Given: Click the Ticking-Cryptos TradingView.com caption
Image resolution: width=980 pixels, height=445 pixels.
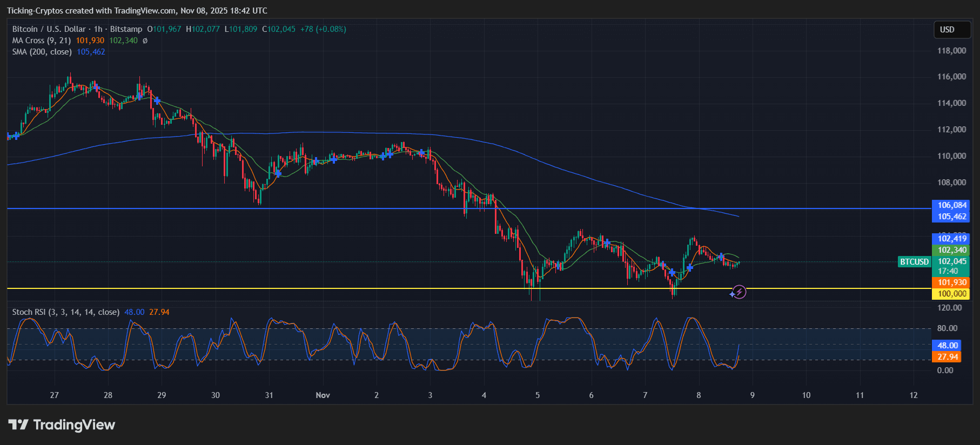Looking at the screenshot, I should (137, 11).
